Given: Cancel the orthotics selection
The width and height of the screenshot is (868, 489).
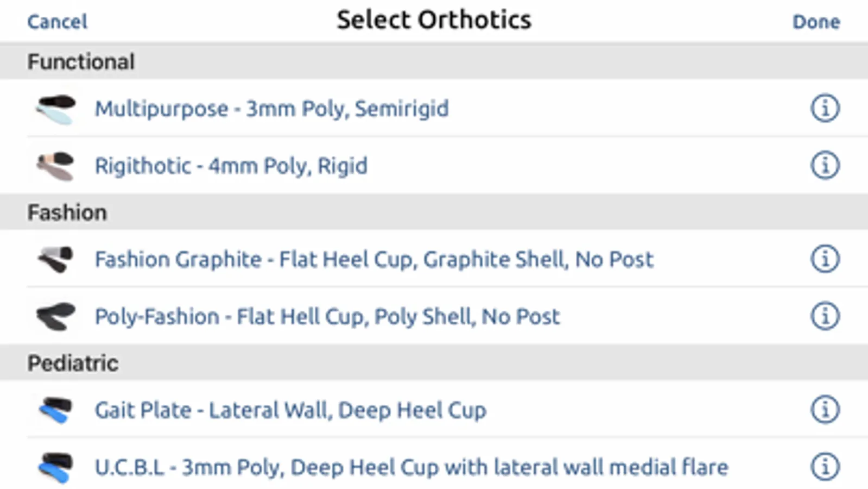Looking at the screenshot, I should tap(57, 22).
